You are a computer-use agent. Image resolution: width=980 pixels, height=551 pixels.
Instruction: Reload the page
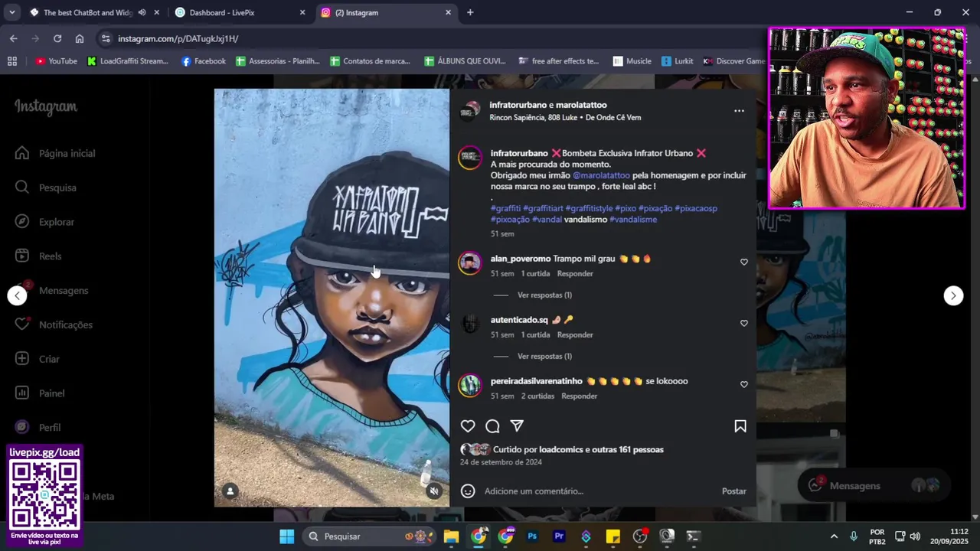(x=57, y=38)
